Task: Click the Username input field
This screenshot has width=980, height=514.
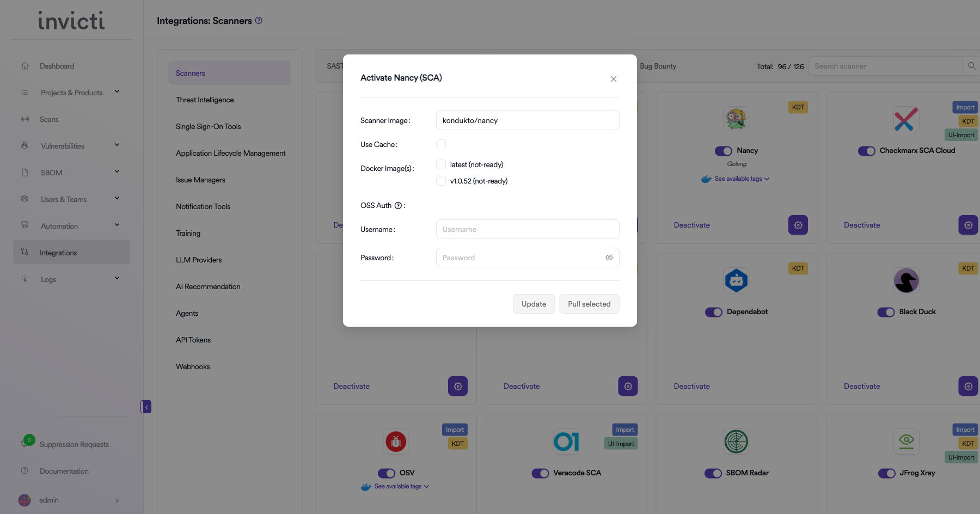Action: 527,230
